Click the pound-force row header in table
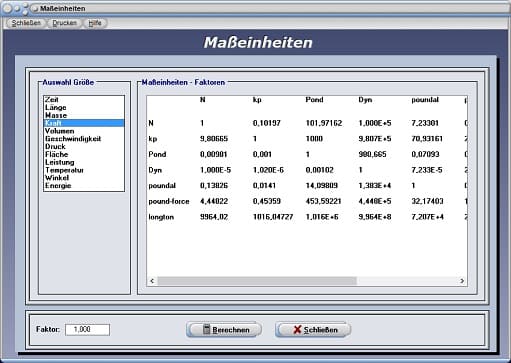Screen dimensions: 511x363 click(x=169, y=201)
